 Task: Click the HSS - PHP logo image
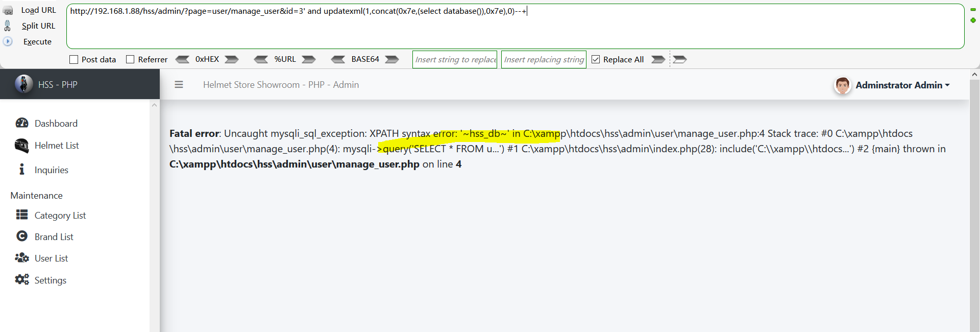tap(23, 84)
